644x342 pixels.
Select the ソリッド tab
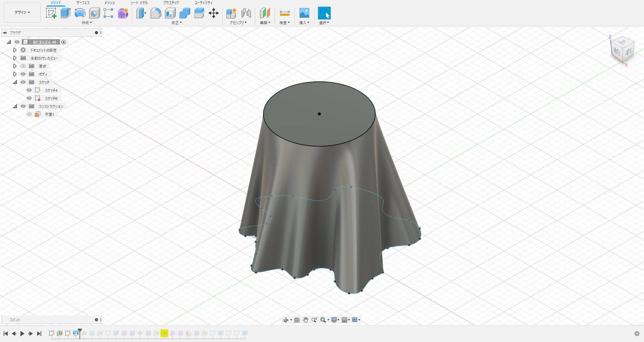pos(56,3)
